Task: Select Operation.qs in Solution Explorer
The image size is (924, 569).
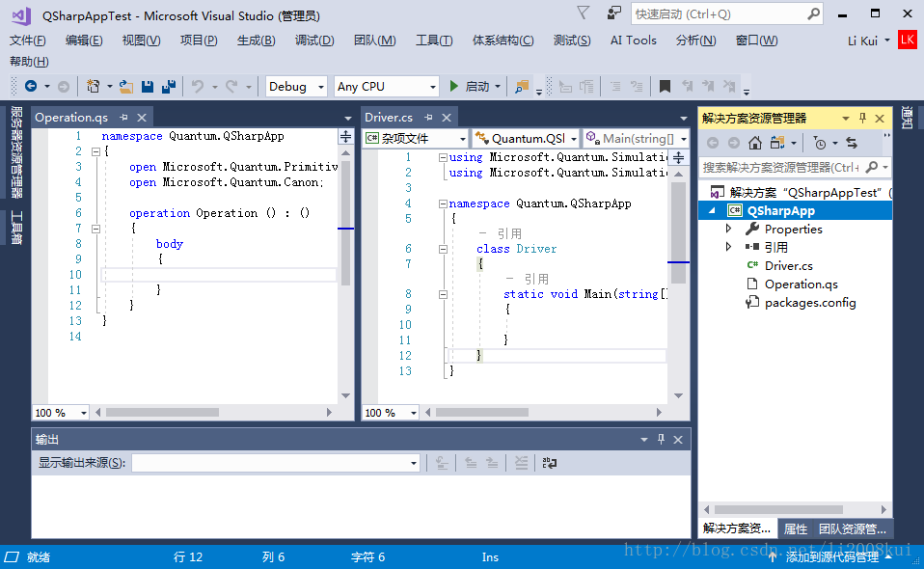Action: [x=801, y=284]
